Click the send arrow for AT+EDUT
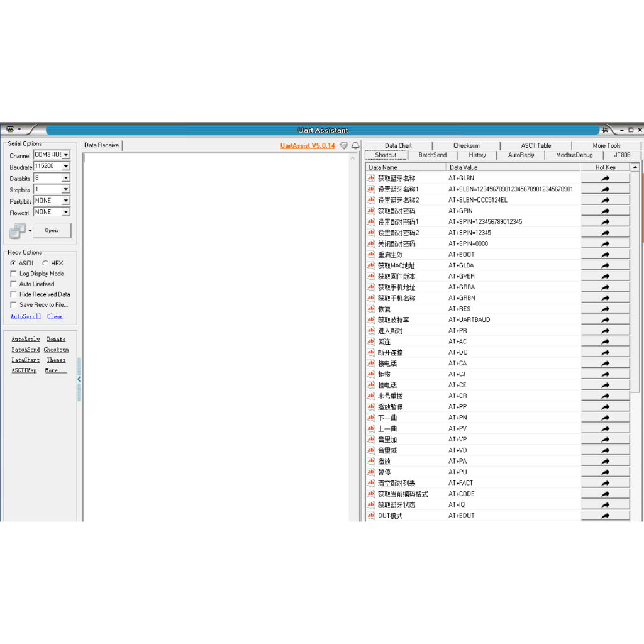The image size is (644, 644). (x=605, y=516)
